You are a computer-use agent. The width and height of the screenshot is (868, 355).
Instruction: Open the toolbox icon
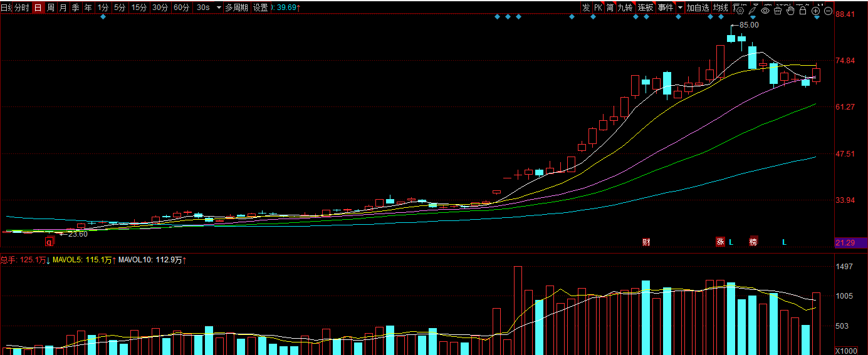pyautogui.click(x=778, y=10)
